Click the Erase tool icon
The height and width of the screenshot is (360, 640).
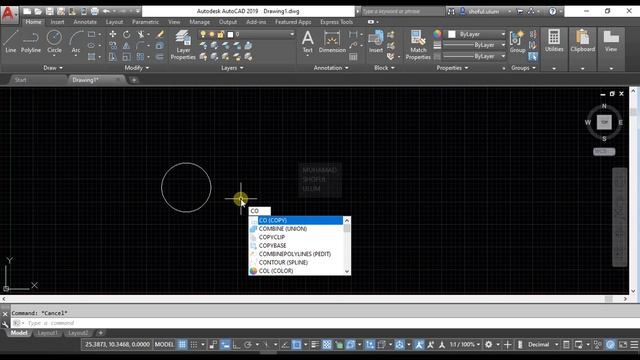tap(160, 34)
